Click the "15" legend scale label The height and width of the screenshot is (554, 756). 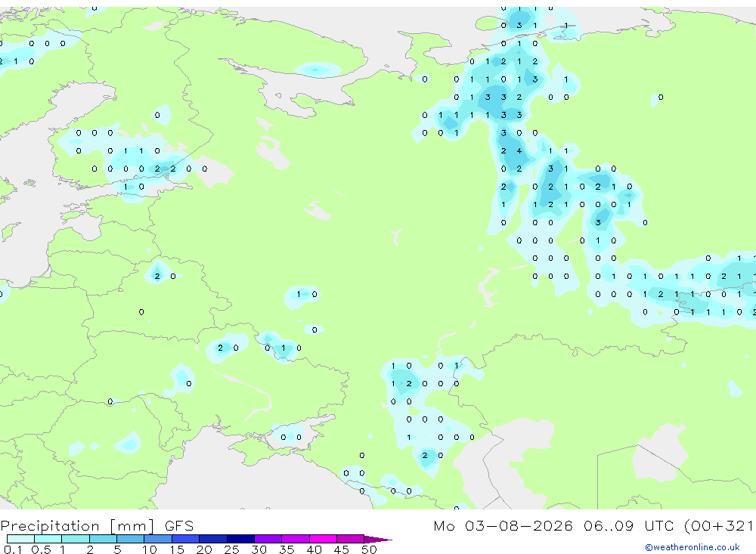[x=177, y=549]
